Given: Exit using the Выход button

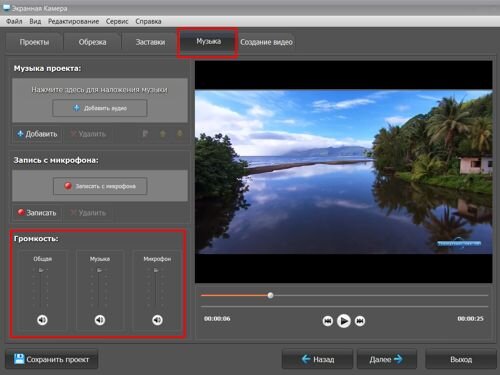Looking at the screenshot, I should click(461, 359).
